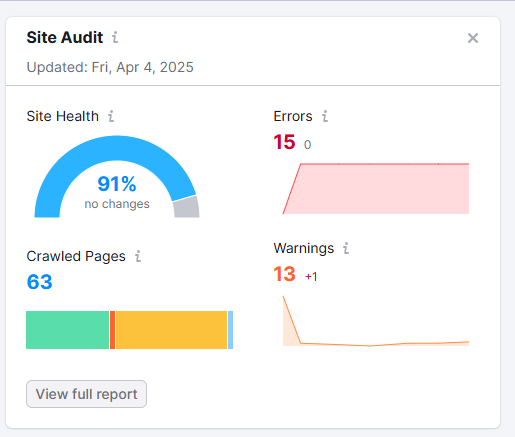The width and height of the screenshot is (515, 437).
Task: Open the full Site Audit report
Action: 86,394
